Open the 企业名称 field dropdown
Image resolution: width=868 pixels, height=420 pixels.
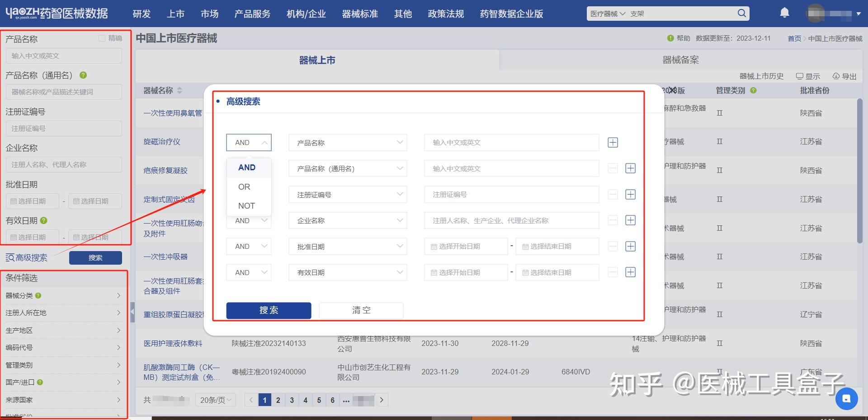[348, 220]
